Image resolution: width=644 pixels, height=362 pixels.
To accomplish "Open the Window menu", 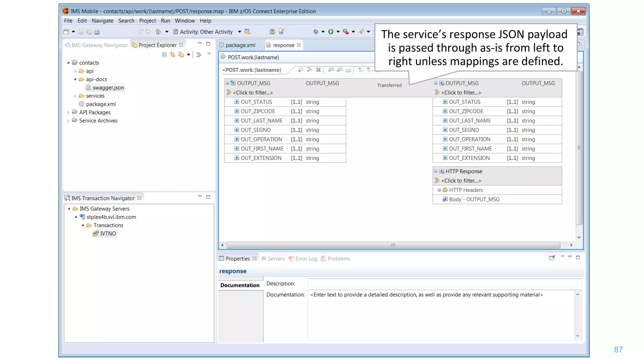I will coord(185,21).
